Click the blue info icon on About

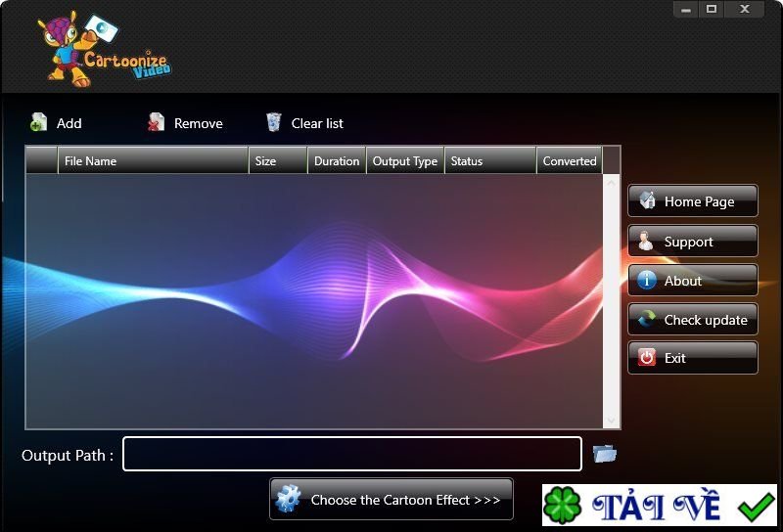pyautogui.click(x=647, y=280)
